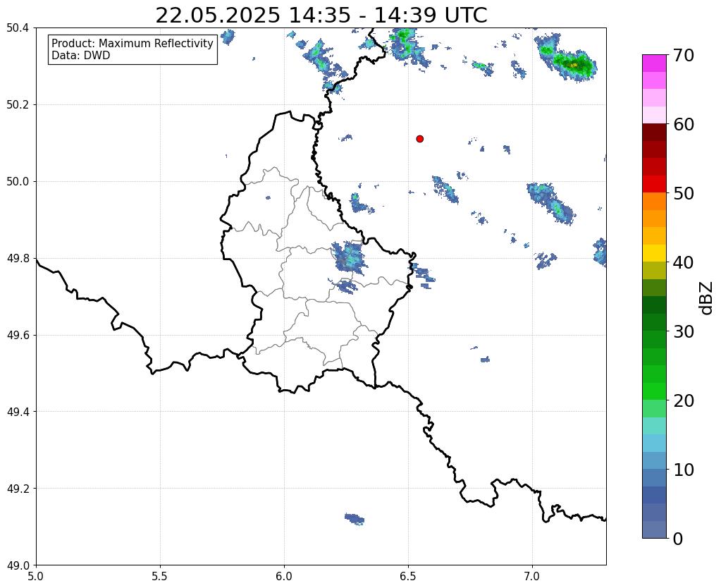The width and height of the screenshot is (721, 588).
Task: Click the latitude label 49.6
Action: [18, 335]
